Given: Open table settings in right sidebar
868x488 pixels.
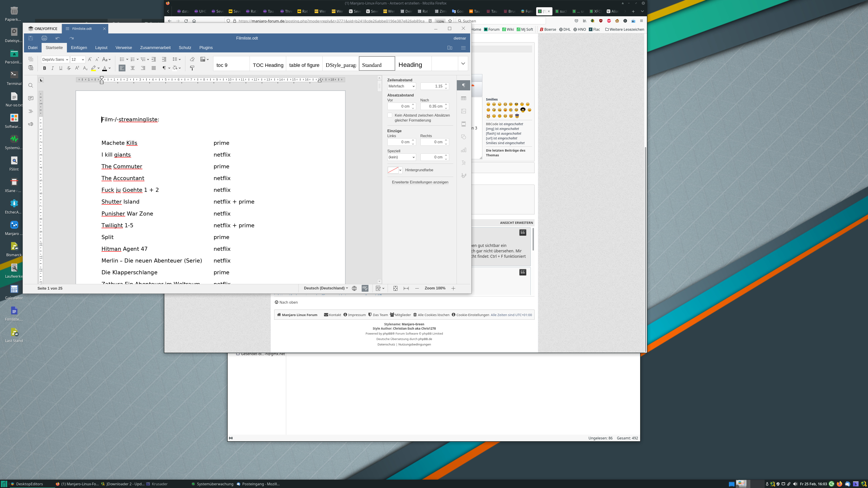Looking at the screenshot, I should tap(464, 98).
